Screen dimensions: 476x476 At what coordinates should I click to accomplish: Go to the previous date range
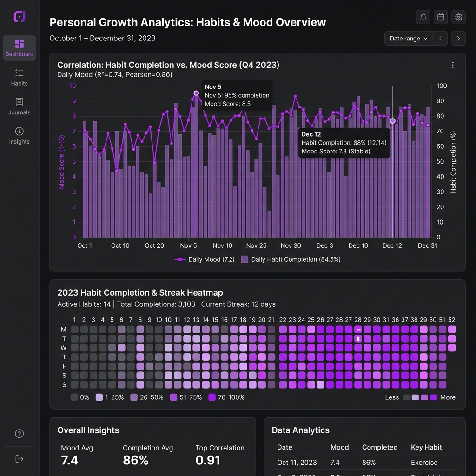click(441, 39)
